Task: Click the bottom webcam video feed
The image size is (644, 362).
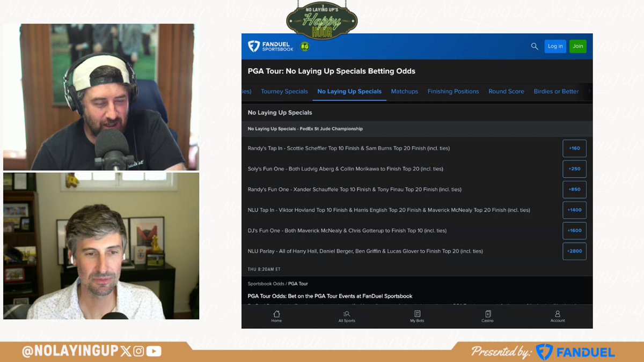Action: click(101, 246)
